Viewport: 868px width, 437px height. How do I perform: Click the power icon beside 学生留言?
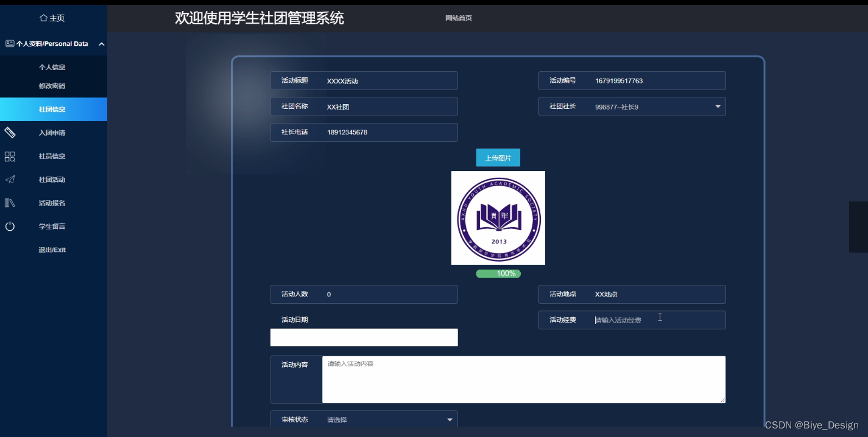10,226
